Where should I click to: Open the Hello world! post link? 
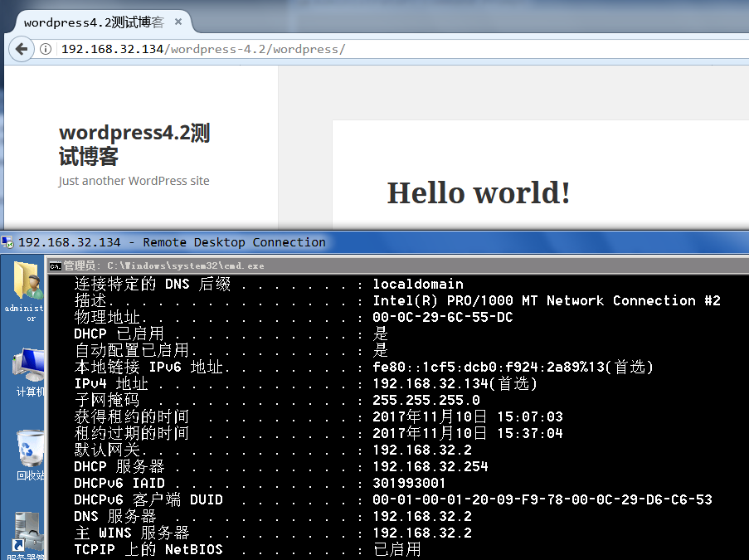[479, 192]
